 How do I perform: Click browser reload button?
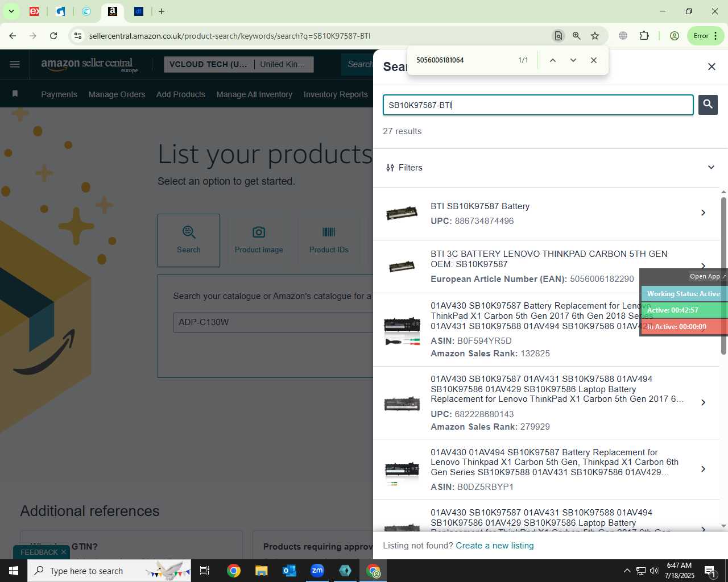point(53,36)
